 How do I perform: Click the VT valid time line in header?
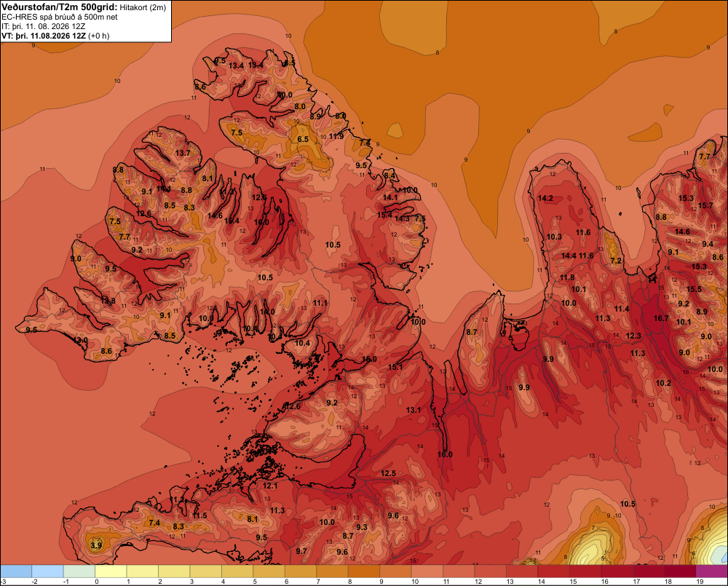tap(55, 36)
